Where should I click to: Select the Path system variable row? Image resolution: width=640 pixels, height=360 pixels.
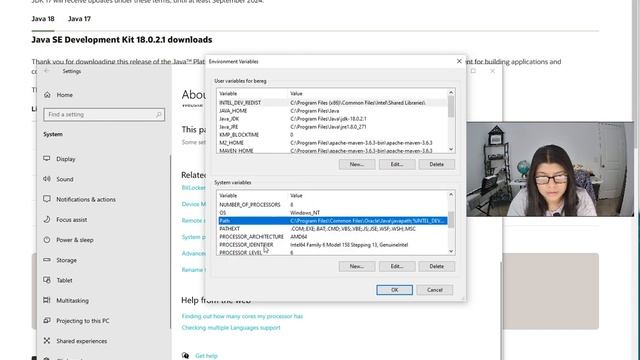coord(333,221)
